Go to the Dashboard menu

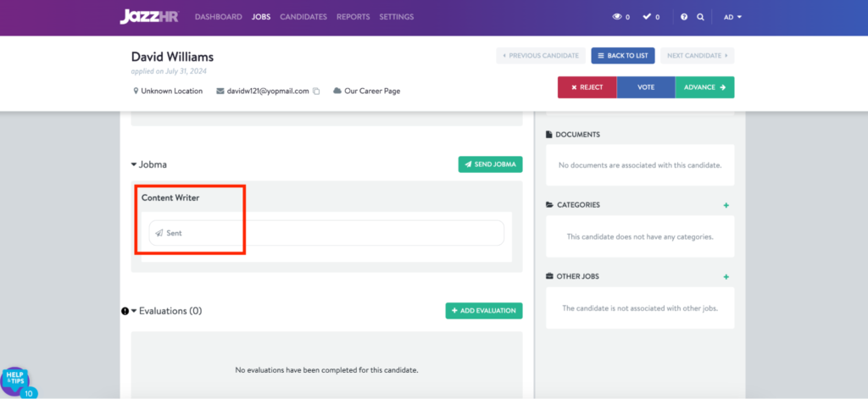pyautogui.click(x=218, y=17)
